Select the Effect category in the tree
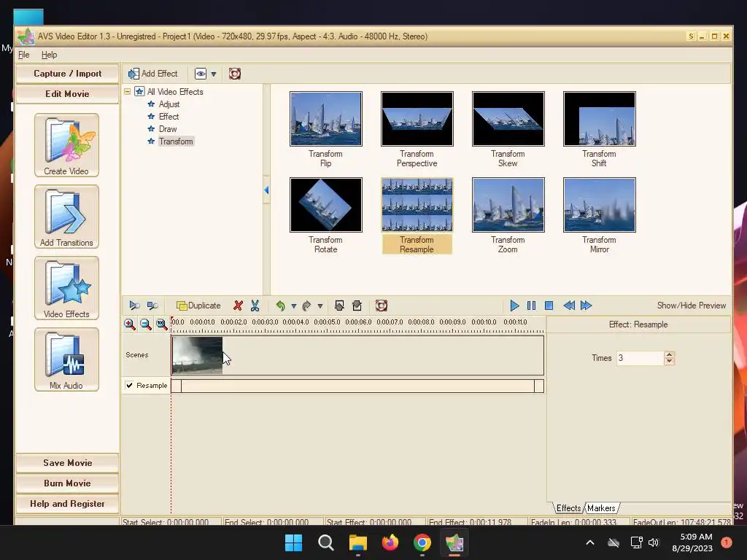The height and width of the screenshot is (560, 747). (169, 116)
